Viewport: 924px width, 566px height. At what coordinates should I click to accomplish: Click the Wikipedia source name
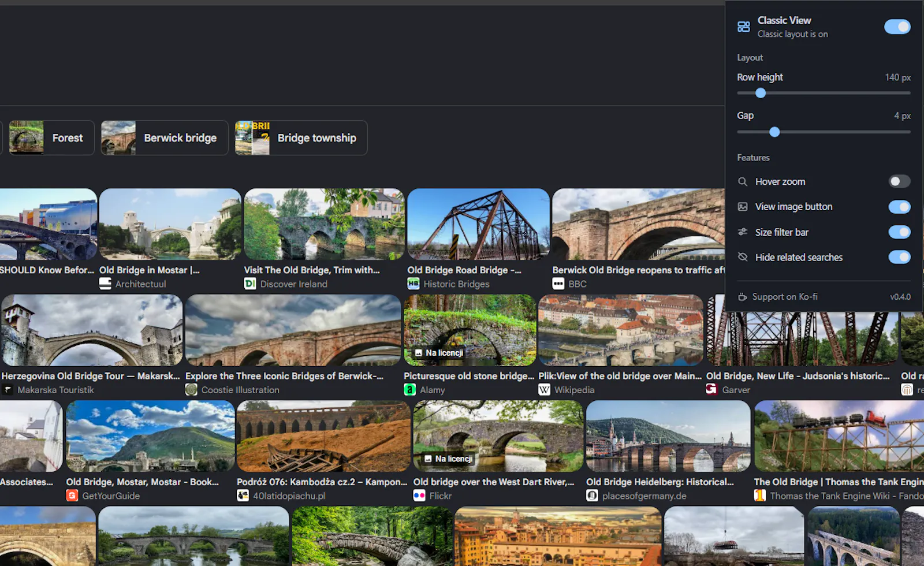575,390
